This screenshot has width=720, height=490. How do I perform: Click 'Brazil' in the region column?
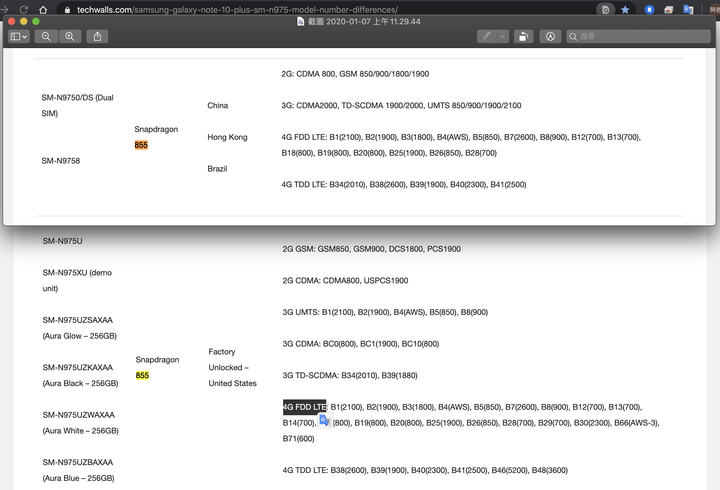[x=217, y=169]
